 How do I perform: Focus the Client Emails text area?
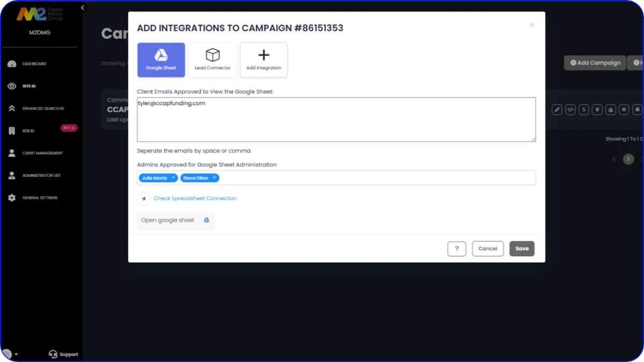pos(336,120)
